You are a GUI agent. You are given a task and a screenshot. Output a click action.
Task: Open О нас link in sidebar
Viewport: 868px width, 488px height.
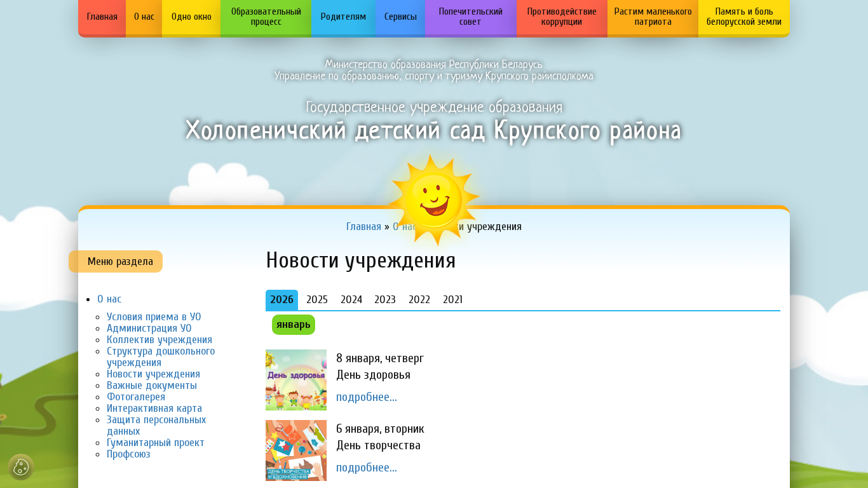coord(109,299)
